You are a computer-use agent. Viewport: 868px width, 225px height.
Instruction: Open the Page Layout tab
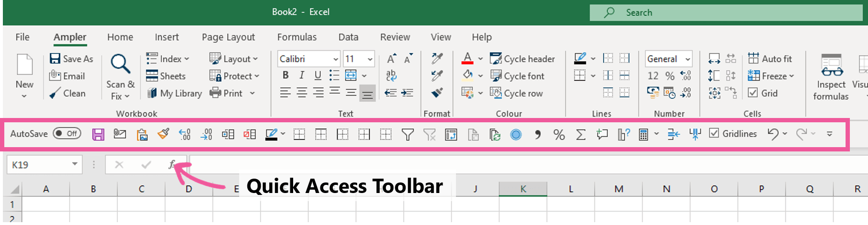click(228, 37)
